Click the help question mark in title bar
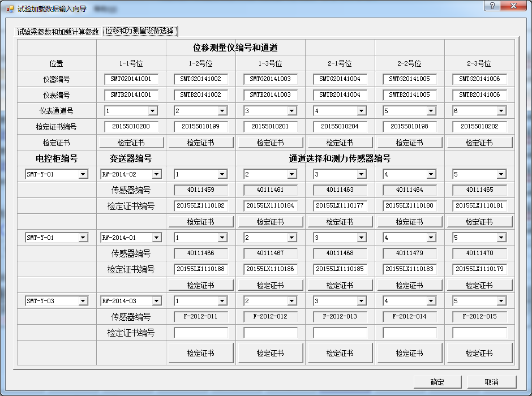532x396 pixels. click(x=492, y=5)
